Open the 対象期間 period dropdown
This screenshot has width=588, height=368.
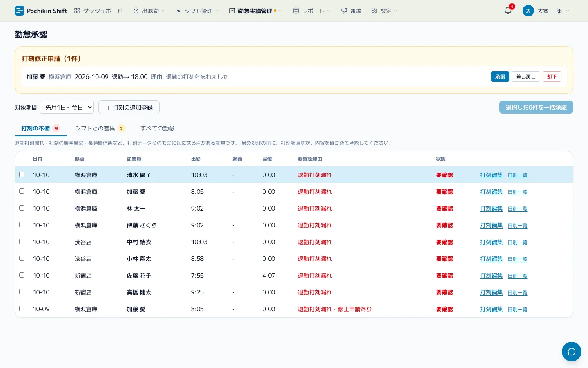(x=67, y=107)
